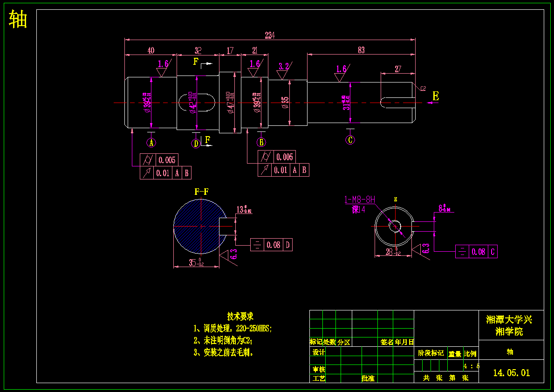This screenshot has height=392, width=554.
Task: Select the C2 chamfer label on shaft end
Action: click(423, 89)
